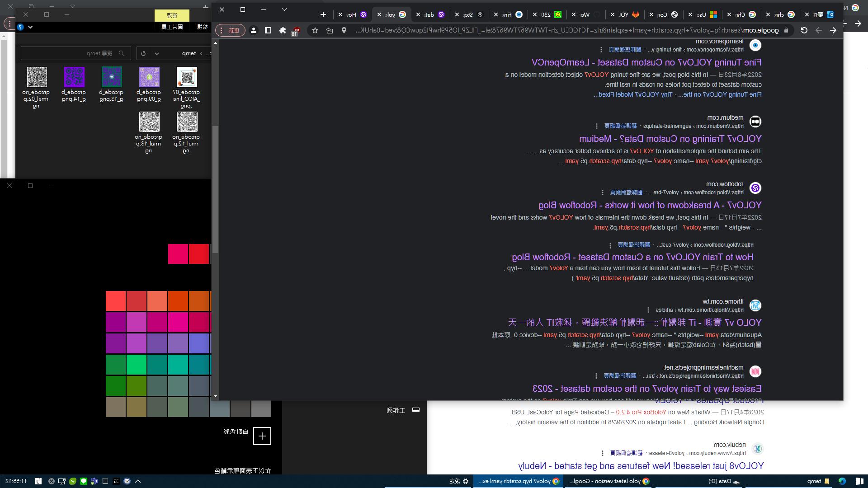The width and height of the screenshot is (868, 488).
Task: Pick the bright spring green color swatch
Action: coord(137,365)
